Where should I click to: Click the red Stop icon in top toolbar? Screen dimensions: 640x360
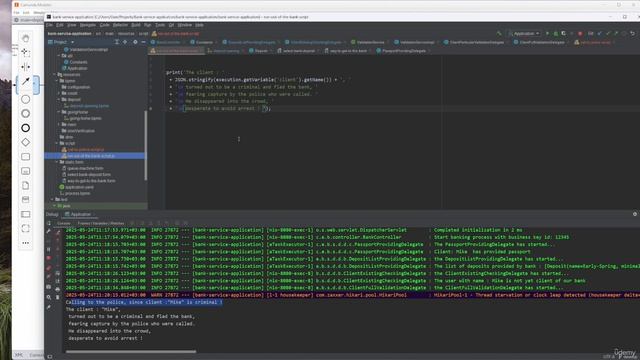(580, 33)
